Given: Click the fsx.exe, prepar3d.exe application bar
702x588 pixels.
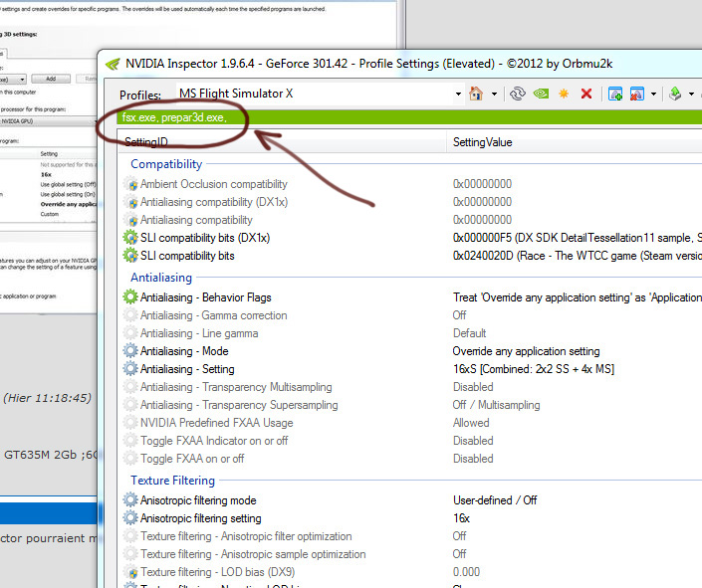Looking at the screenshot, I should pos(409,117).
